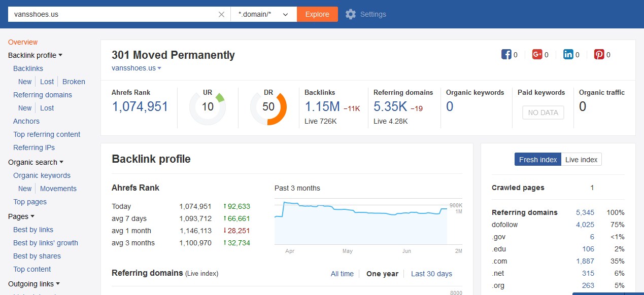
Task: Switch to Fresh index
Action: pyautogui.click(x=537, y=160)
